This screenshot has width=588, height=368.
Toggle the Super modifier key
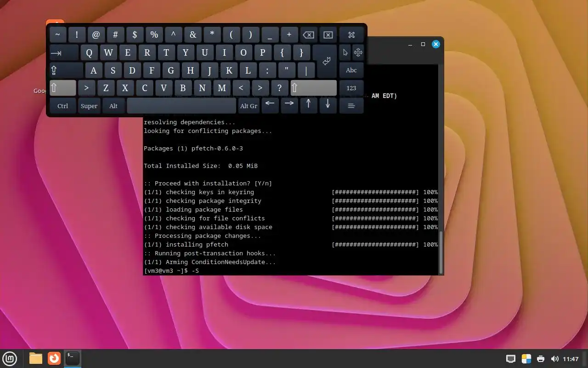point(89,106)
